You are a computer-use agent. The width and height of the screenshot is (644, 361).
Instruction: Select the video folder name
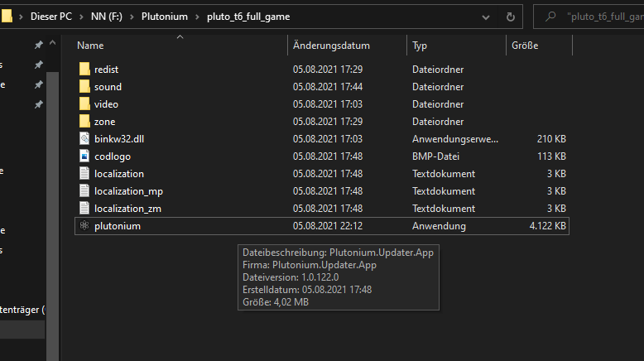point(107,104)
